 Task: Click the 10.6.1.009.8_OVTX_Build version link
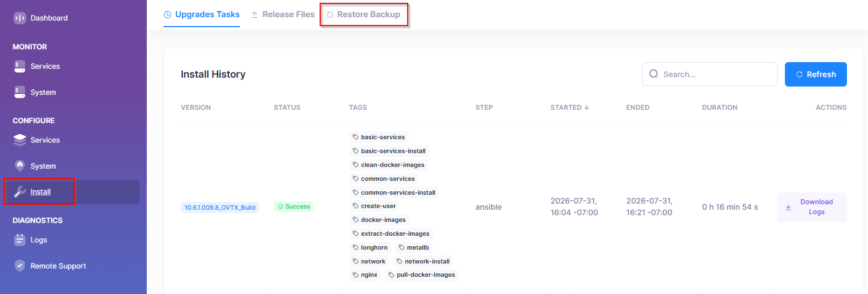[x=219, y=207]
